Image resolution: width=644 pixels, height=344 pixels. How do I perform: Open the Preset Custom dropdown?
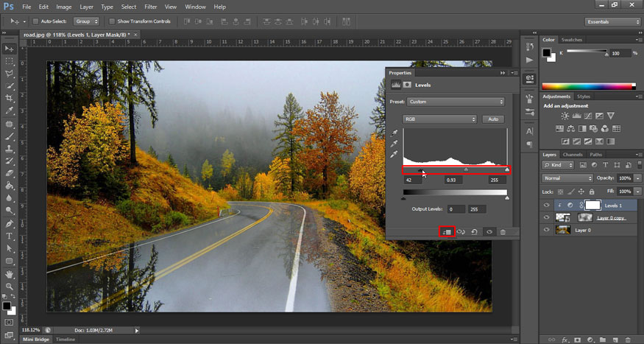[455, 102]
